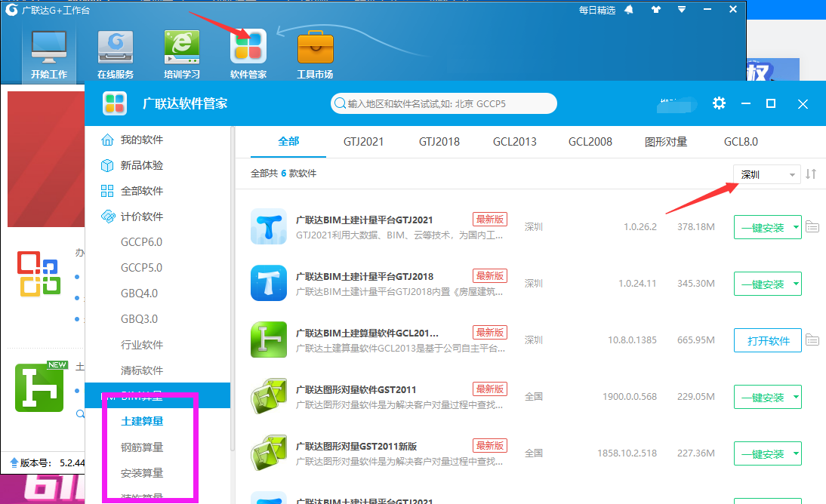Viewport: 826px width, 504px height.
Task: Click the shirt skin icon in workbench title bar
Action: pos(656,10)
